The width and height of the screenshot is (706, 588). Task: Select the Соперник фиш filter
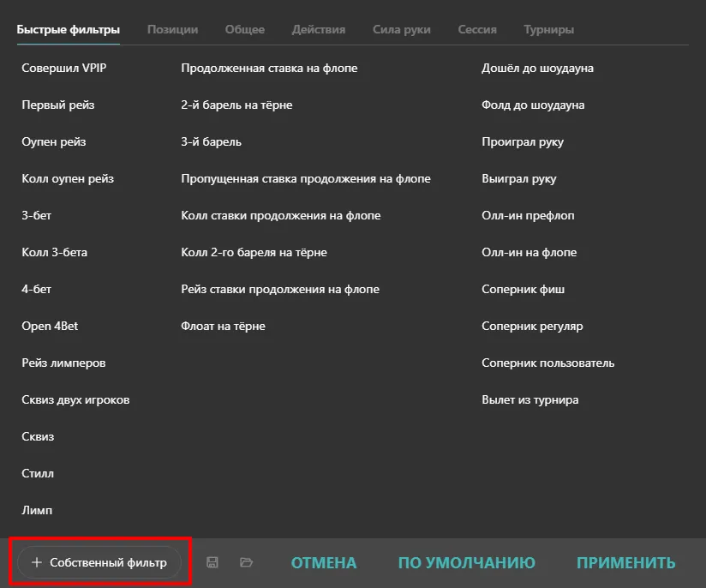(523, 290)
